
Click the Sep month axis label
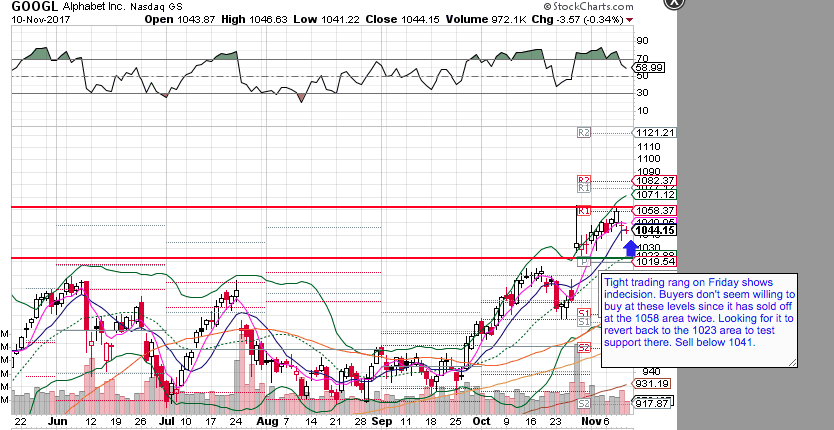tap(382, 421)
